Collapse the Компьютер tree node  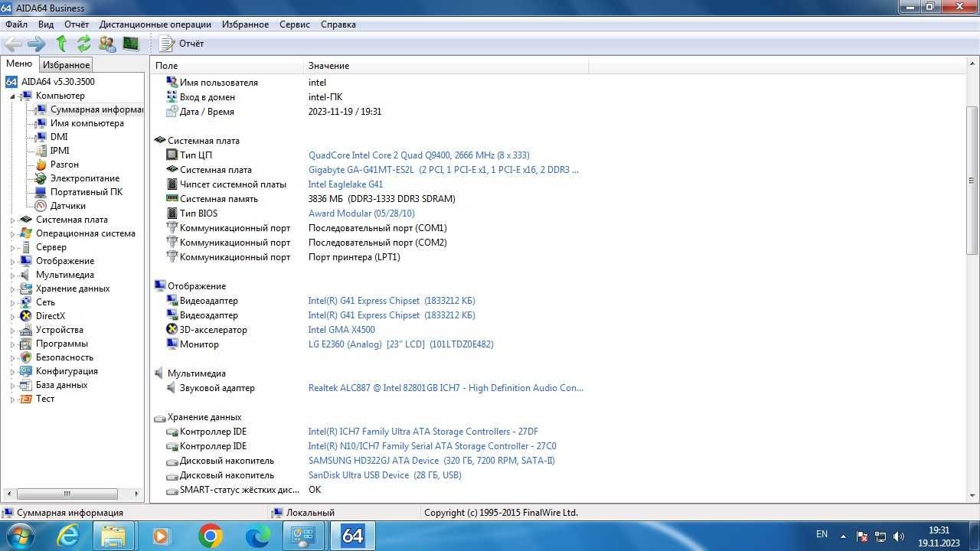(12, 96)
